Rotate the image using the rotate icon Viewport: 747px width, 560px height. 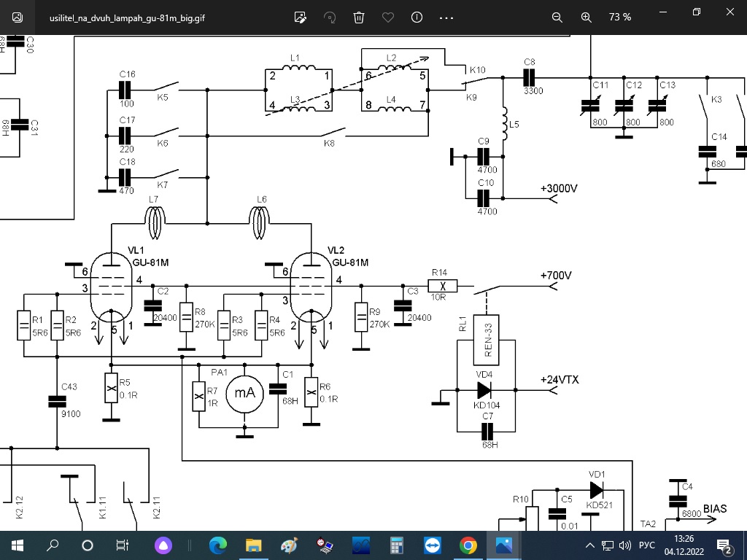tap(330, 17)
